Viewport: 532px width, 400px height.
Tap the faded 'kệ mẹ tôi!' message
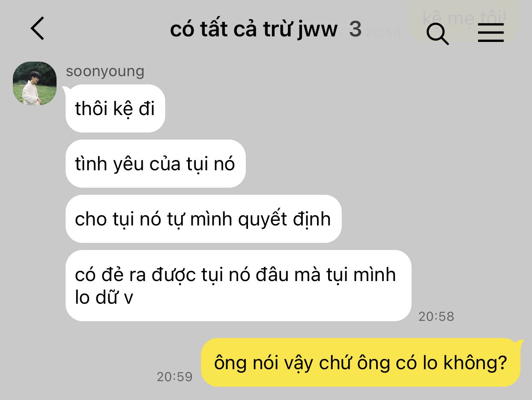[x=464, y=18]
